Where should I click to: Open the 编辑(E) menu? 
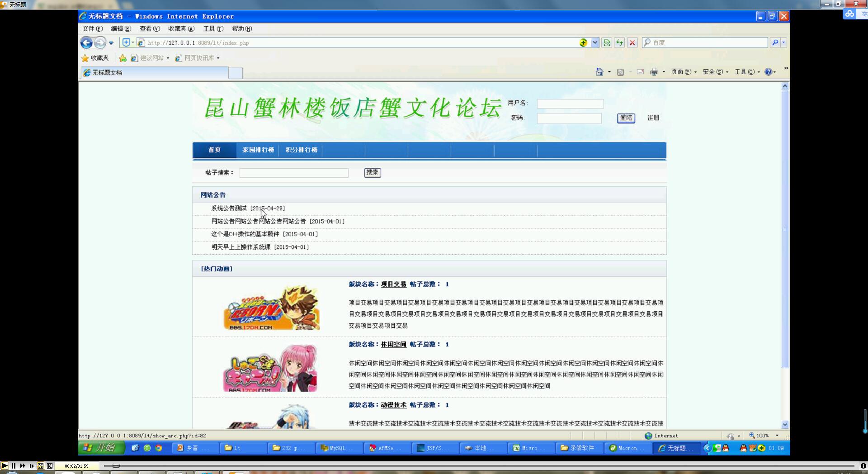tap(121, 28)
